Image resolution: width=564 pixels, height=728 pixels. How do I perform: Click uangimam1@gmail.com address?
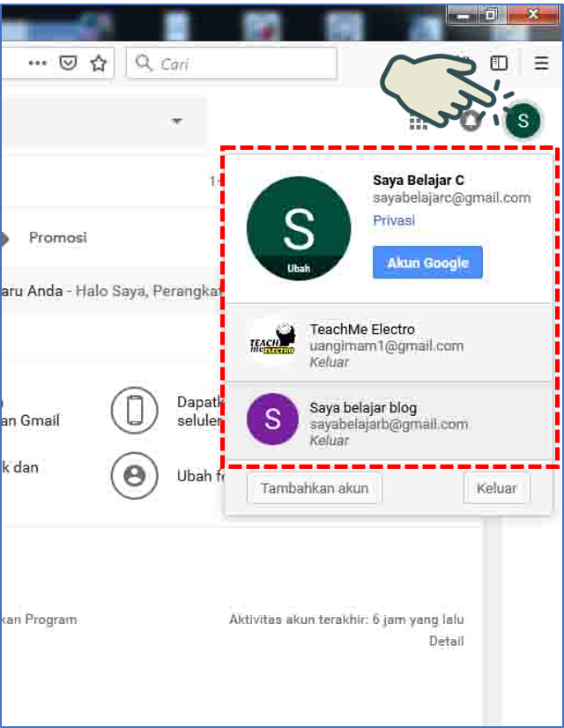tap(386, 345)
